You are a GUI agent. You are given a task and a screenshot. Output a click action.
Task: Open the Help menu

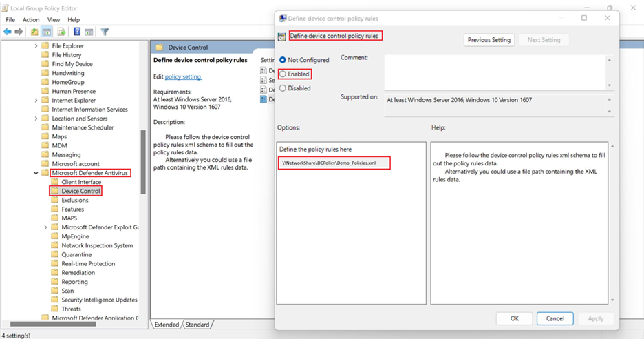(x=74, y=20)
